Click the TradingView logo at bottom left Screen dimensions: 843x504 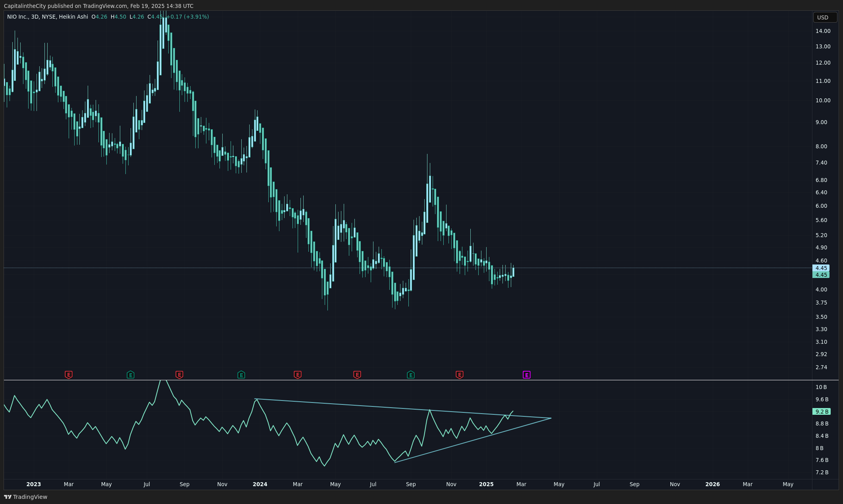tap(25, 497)
